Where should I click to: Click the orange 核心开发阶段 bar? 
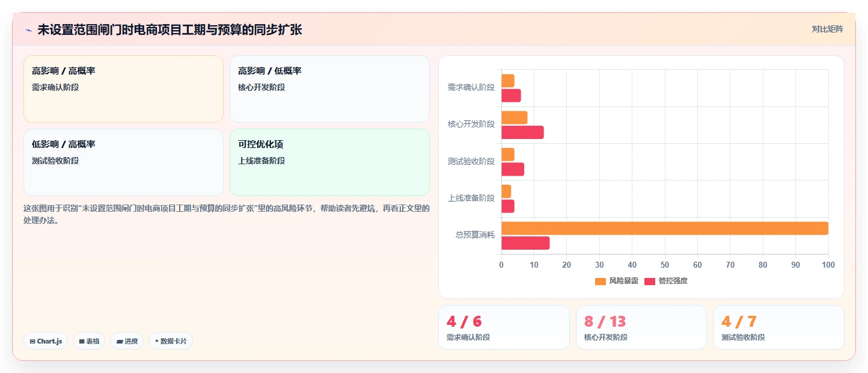pyautogui.click(x=515, y=117)
